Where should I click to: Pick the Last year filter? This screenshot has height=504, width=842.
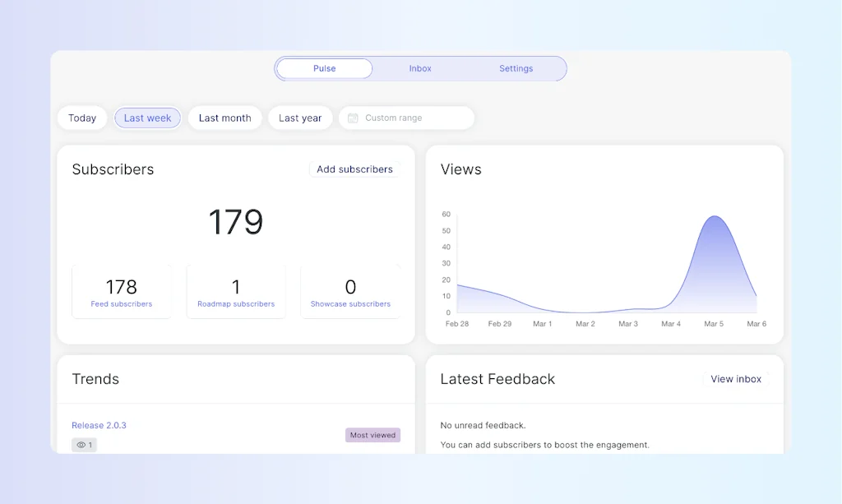(x=300, y=118)
